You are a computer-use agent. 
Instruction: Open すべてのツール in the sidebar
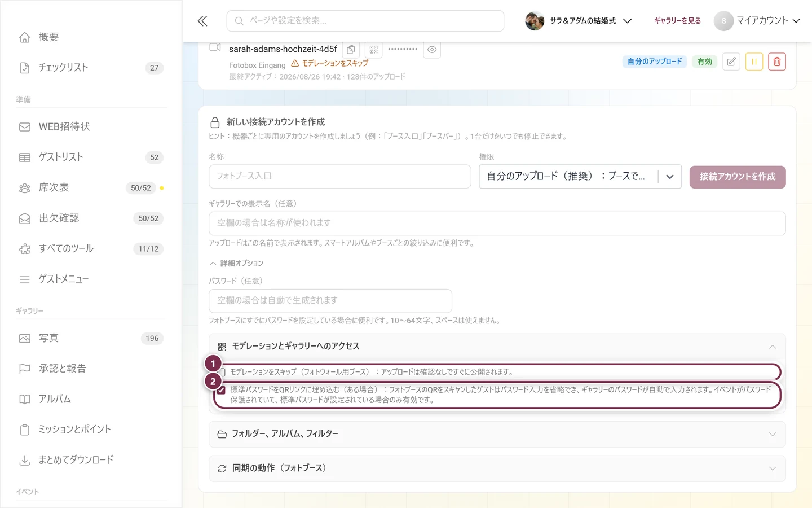pyautogui.click(x=91, y=249)
